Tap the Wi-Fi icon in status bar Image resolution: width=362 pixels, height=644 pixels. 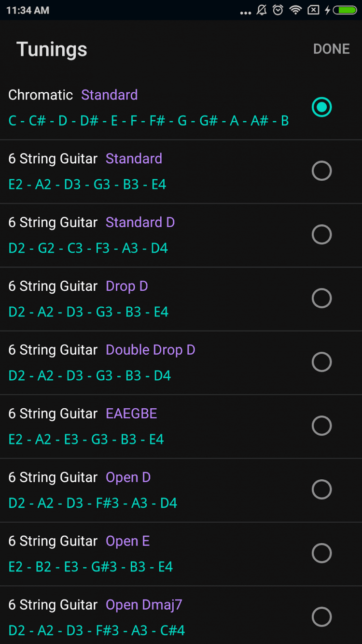point(295,10)
